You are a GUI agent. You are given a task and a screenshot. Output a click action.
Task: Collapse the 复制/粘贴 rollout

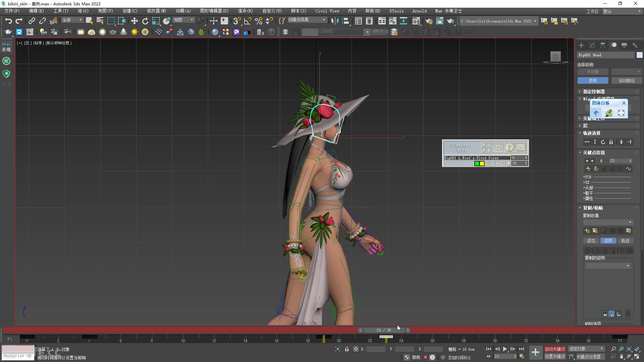click(x=609, y=208)
